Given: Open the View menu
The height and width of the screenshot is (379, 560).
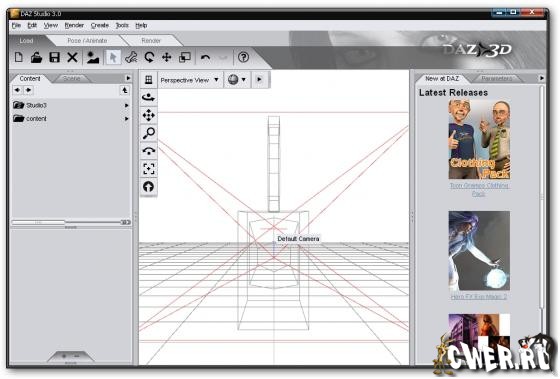Looking at the screenshot, I should 51,25.
